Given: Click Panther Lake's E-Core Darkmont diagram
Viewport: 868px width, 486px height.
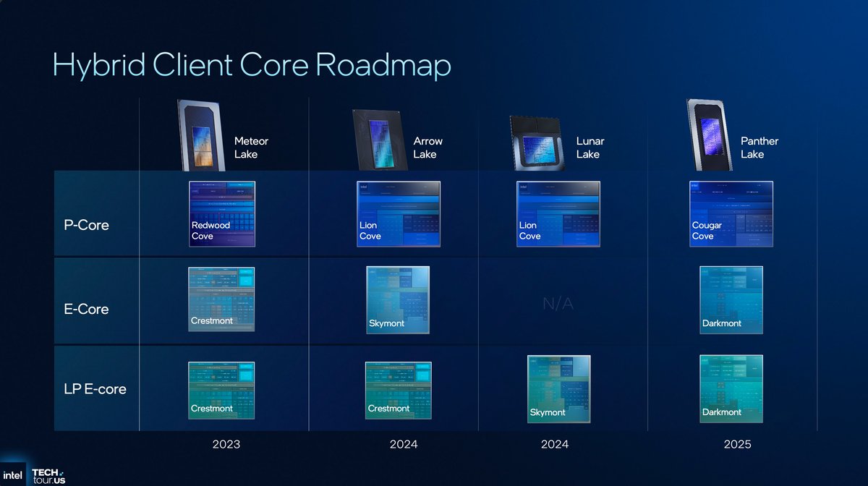Looking at the screenshot, I should [731, 299].
